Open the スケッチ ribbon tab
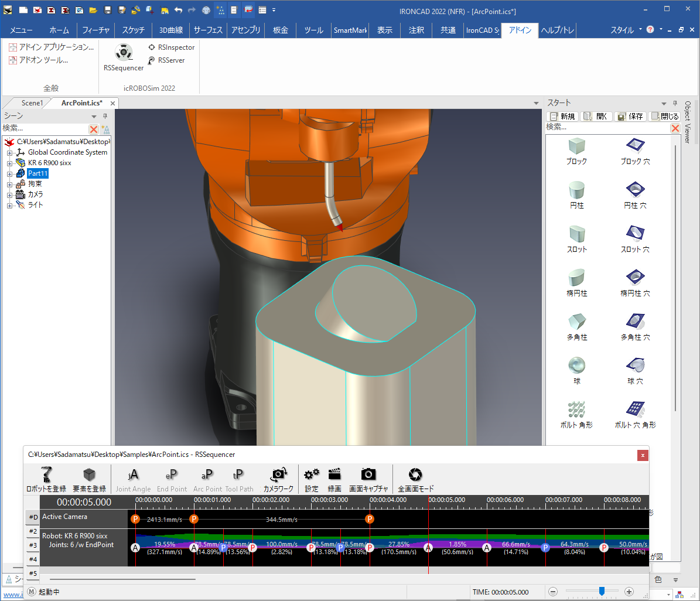 (132, 30)
